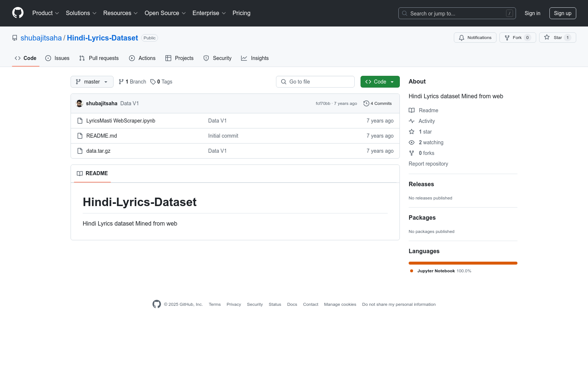The image size is (588, 368).
Task: Open the green Code dropdown
Action: pos(380,82)
